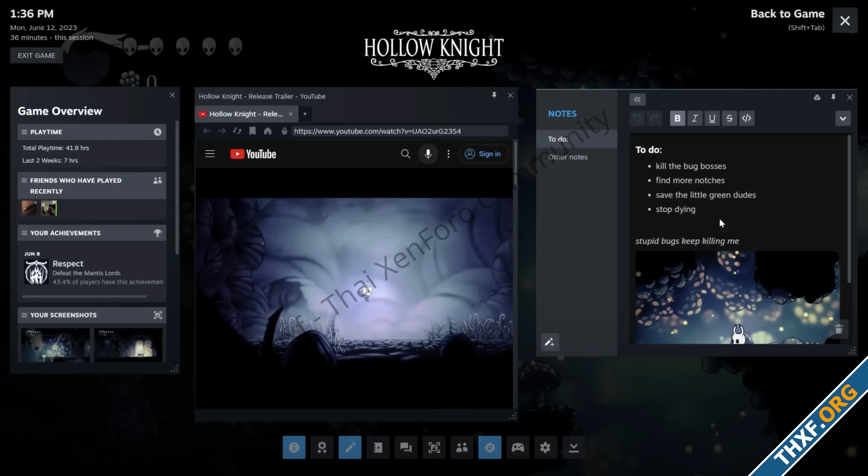Bookmark the current page in browser

click(252, 131)
